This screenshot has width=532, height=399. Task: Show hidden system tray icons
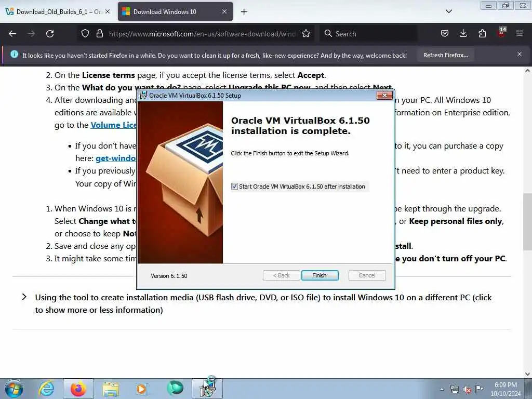(442, 390)
